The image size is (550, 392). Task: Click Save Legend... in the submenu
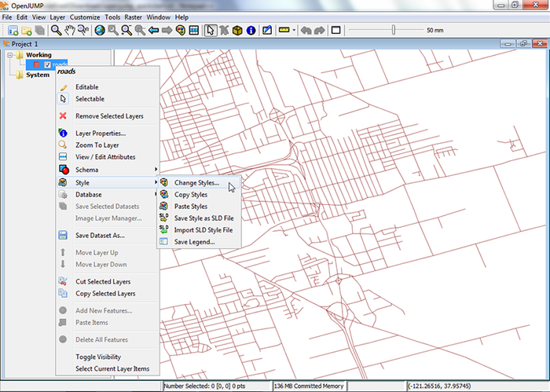(x=199, y=242)
